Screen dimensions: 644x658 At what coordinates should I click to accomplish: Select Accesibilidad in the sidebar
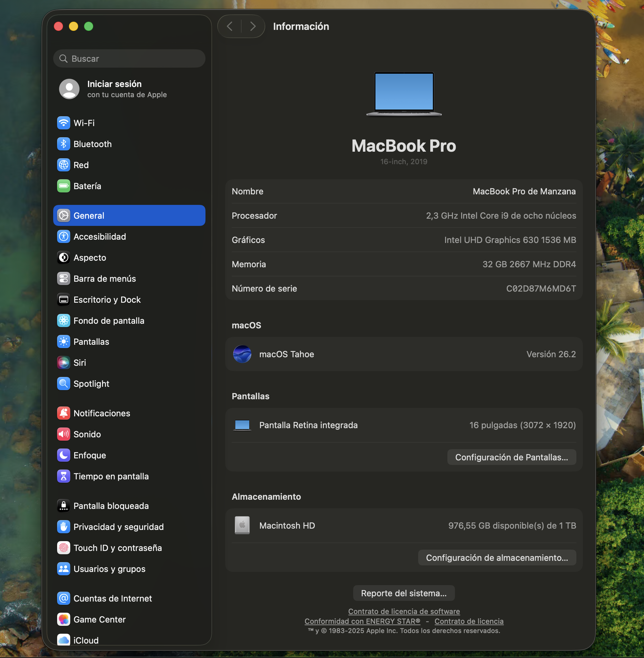pos(99,236)
